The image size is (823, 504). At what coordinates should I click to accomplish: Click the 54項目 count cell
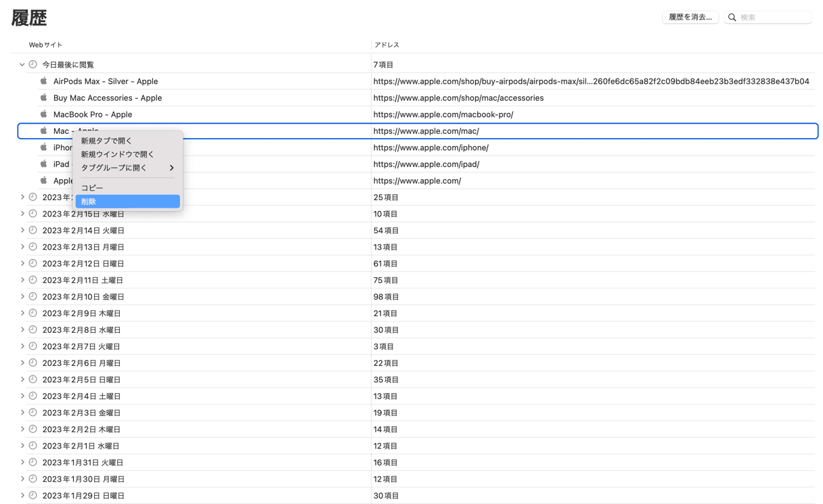pyautogui.click(x=386, y=230)
